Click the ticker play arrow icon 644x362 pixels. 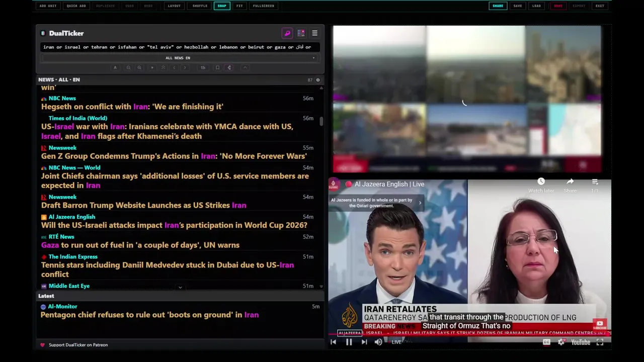(x=152, y=68)
